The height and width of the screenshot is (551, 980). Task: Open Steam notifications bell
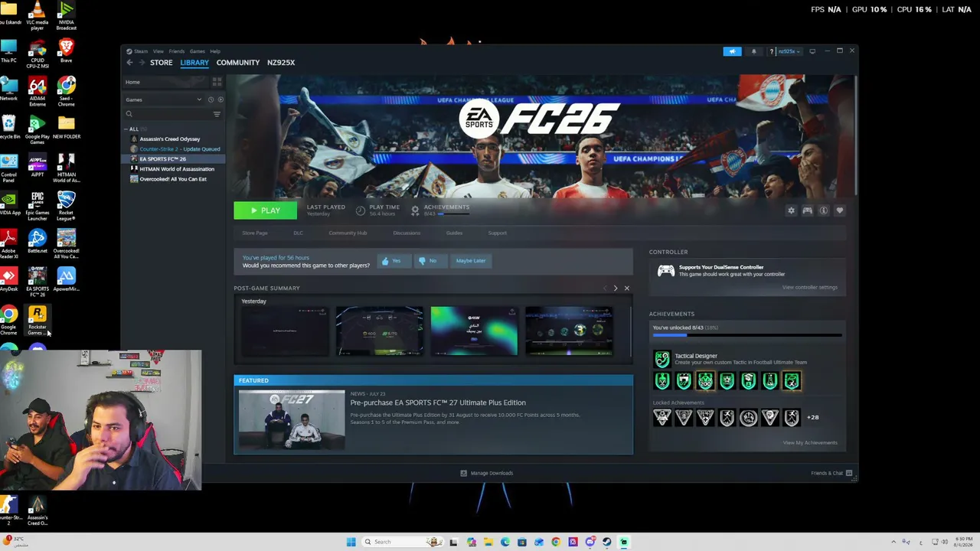click(x=754, y=51)
